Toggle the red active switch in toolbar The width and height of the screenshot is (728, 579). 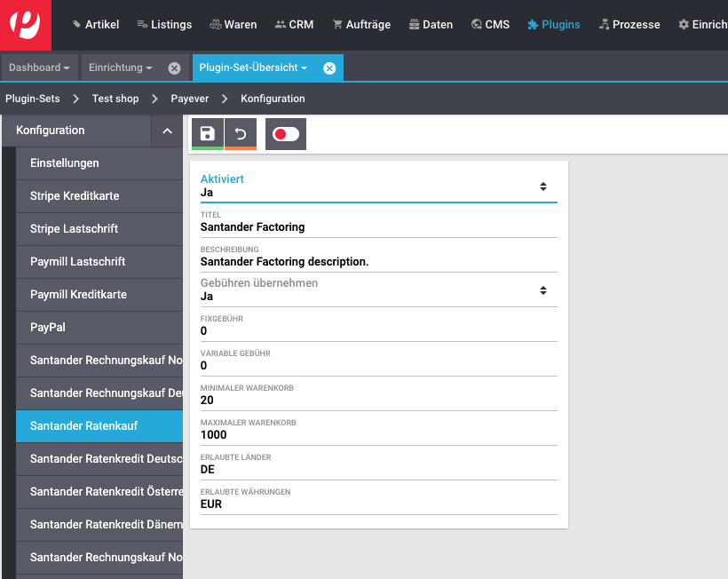coord(286,134)
